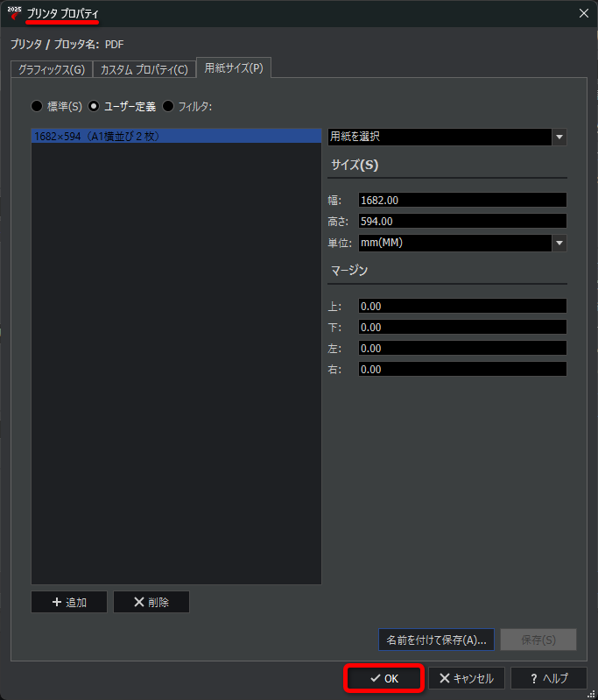Confirm with the OK button
The height and width of the screenshot is (700, 598).
(384, 678)
